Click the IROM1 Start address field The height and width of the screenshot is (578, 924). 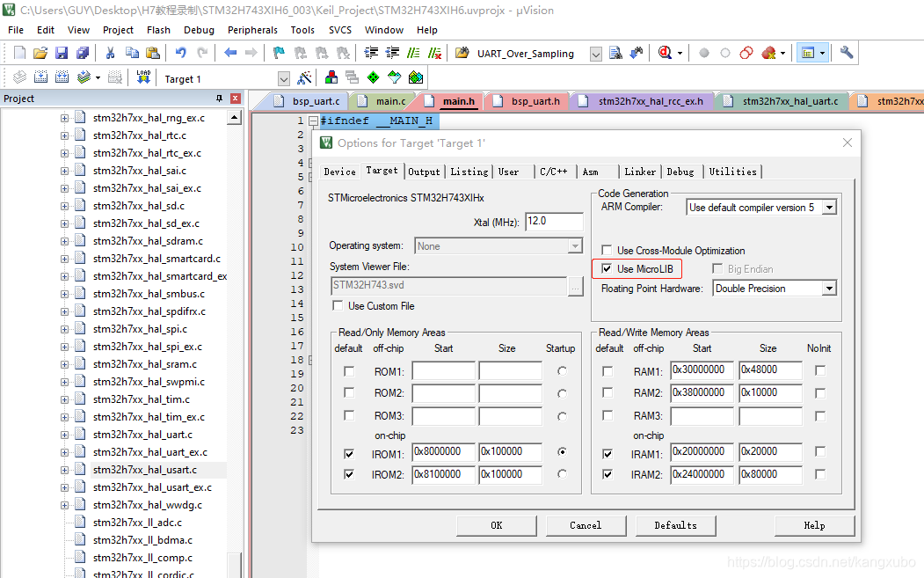pyautogui.click(x=443, y=452)
